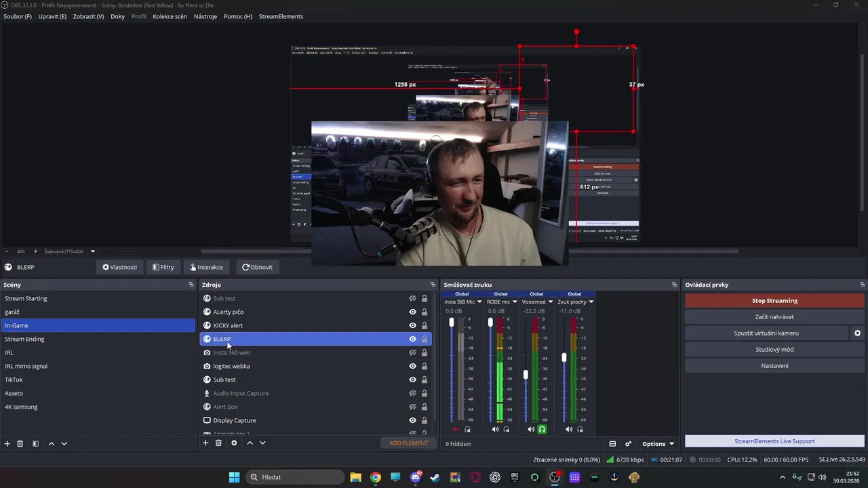
Task: Open scene filters icon in Scény toolbar
Action: pyautogui.click(x=35, y=443)
